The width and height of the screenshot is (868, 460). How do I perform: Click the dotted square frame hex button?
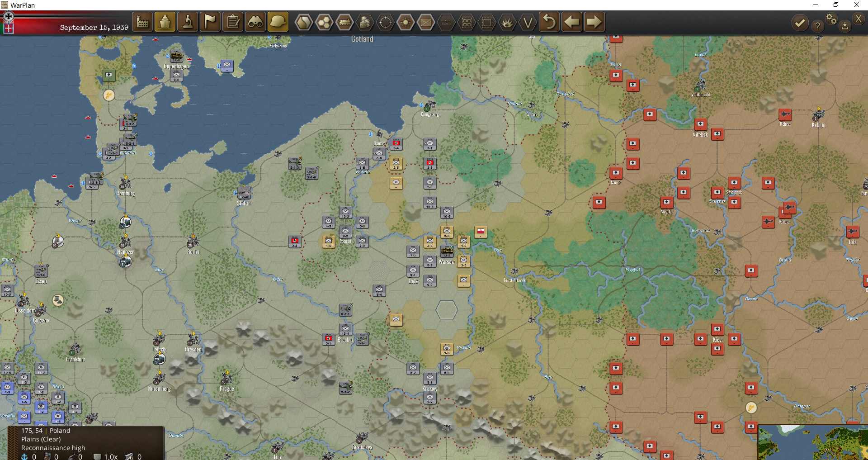[487, 22]
